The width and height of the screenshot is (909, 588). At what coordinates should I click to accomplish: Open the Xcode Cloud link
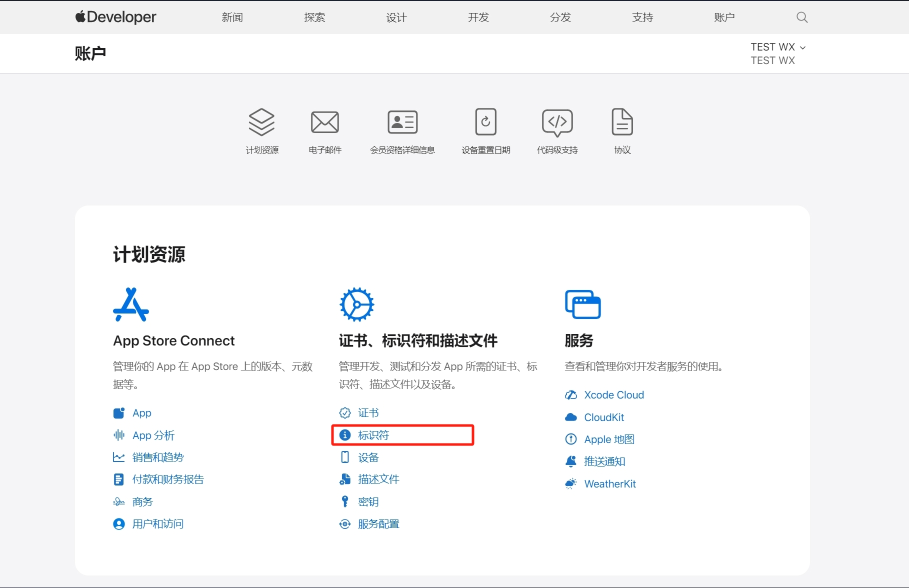614,395
